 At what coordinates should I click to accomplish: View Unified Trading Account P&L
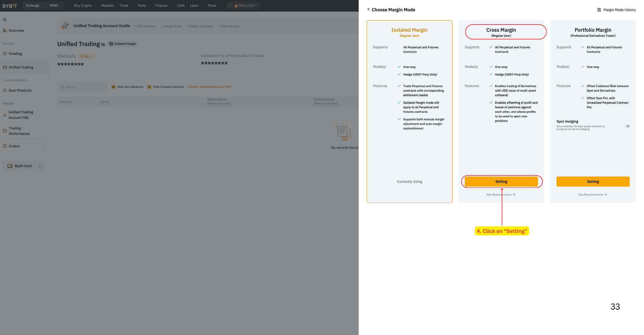(x=21, y=115)
